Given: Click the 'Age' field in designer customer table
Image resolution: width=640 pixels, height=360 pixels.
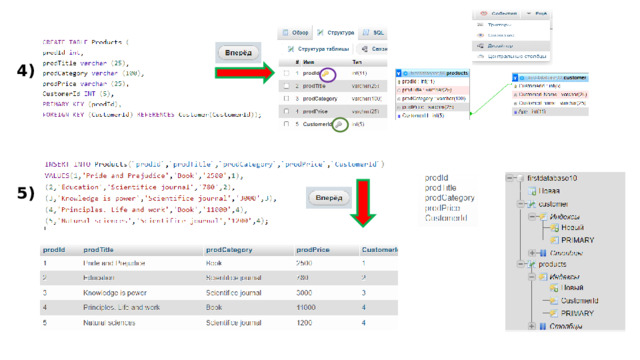Looking at the screenshot, I should click(550, 111).
